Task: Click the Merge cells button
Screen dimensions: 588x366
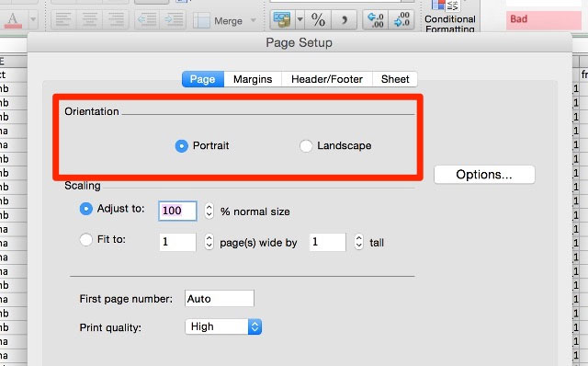Action: click(x=218, y=20)
